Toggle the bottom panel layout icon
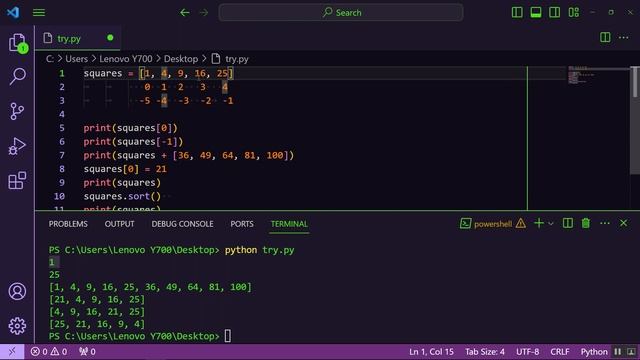The width and height of the screenshot is (640, 360). [x=536, y=12]
